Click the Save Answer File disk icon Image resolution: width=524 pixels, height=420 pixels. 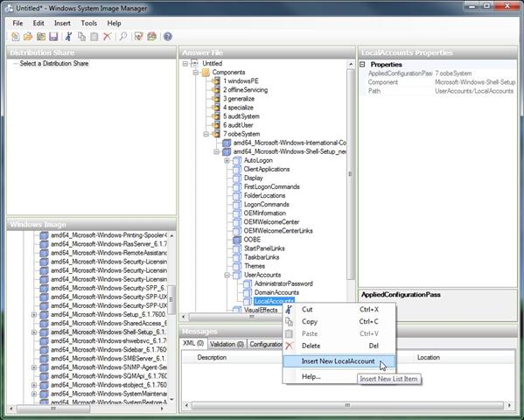53,37
